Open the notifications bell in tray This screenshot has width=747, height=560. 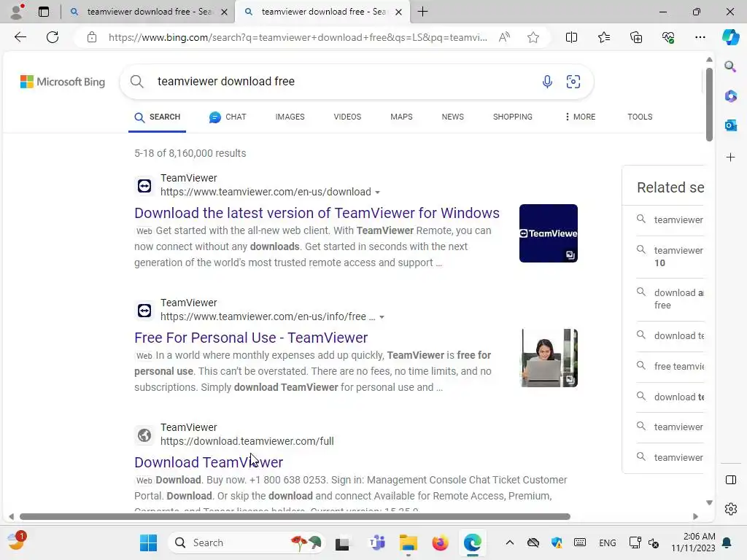[727, 542]
